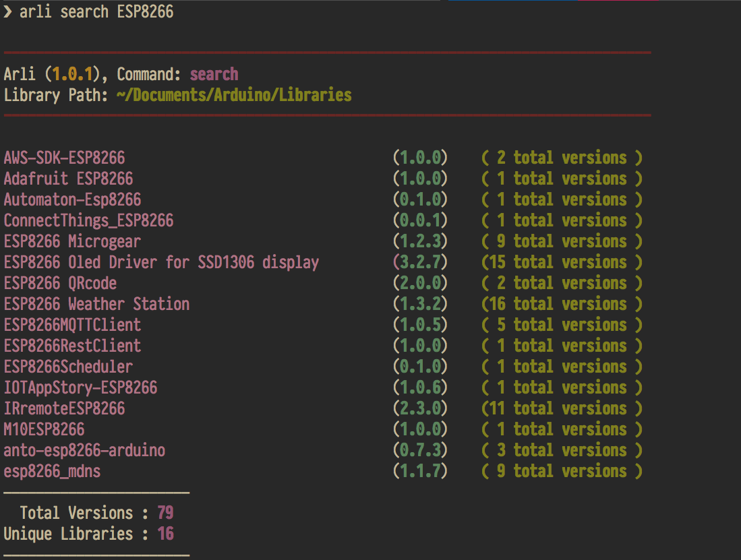
Task: Click the ESP8266 QRcode library name
Action: coord(61,283)
